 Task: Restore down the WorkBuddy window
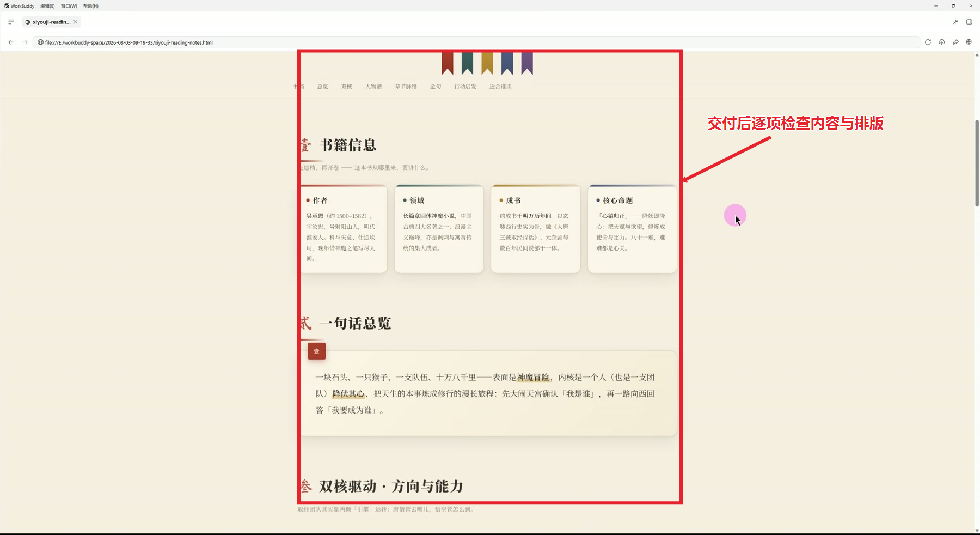[953, 6]
